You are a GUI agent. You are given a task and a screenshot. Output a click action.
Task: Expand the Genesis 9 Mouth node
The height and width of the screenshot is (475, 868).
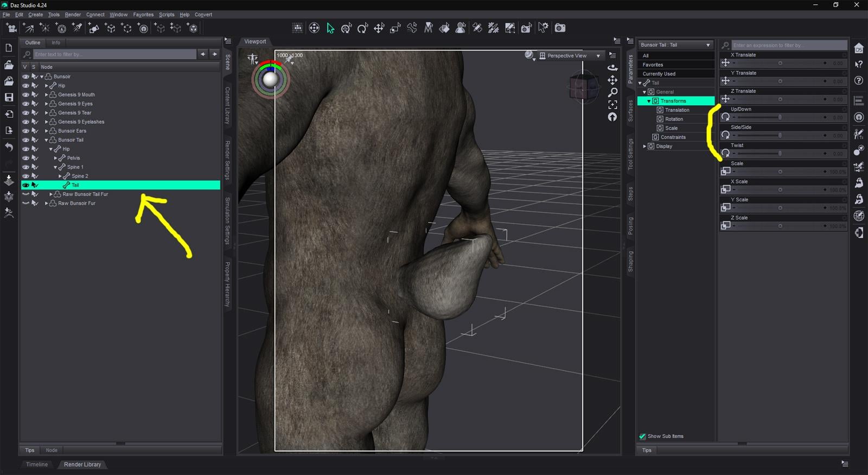[x=46, y=94]
